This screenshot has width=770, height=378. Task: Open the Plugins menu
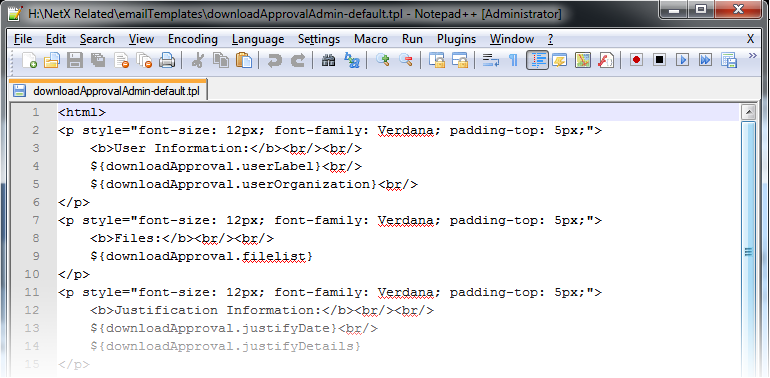pos(457,39)
